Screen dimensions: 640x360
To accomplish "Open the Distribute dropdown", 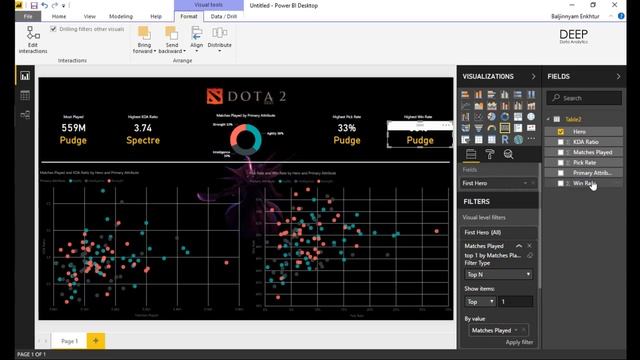I will [220, 40].
